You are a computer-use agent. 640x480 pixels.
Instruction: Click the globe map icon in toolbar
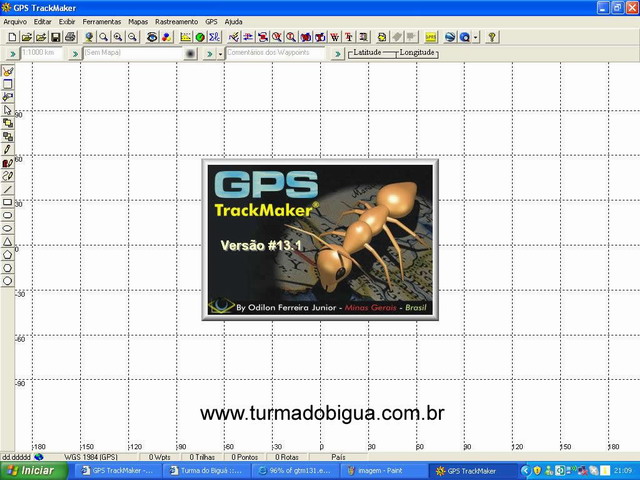(89, 37)
